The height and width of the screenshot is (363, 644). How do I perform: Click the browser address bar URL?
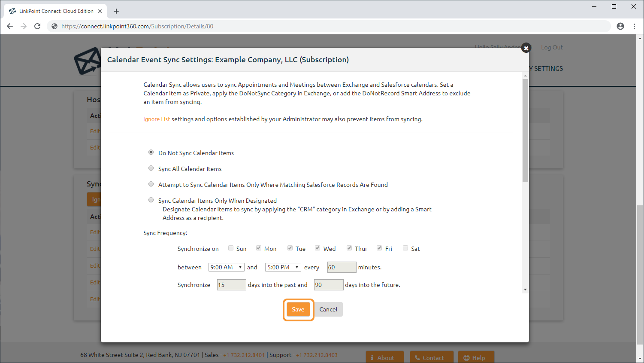tap(137, 26)
